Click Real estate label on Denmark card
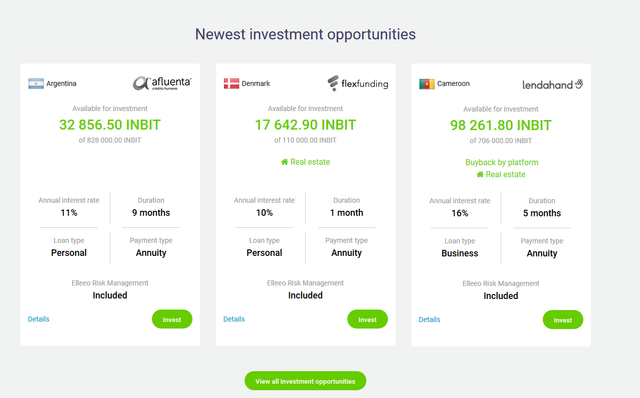This screenshot has height=398, width=640. 310,162
